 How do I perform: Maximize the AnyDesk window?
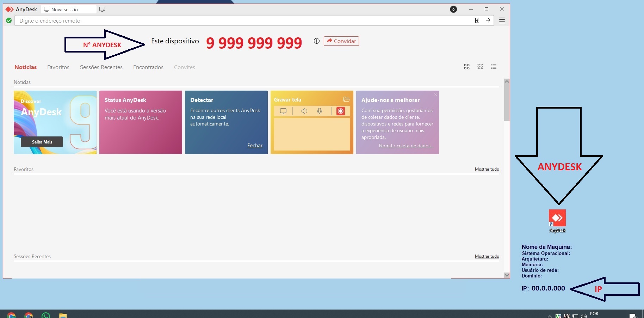pyautogui.click(x=487, y=9)
